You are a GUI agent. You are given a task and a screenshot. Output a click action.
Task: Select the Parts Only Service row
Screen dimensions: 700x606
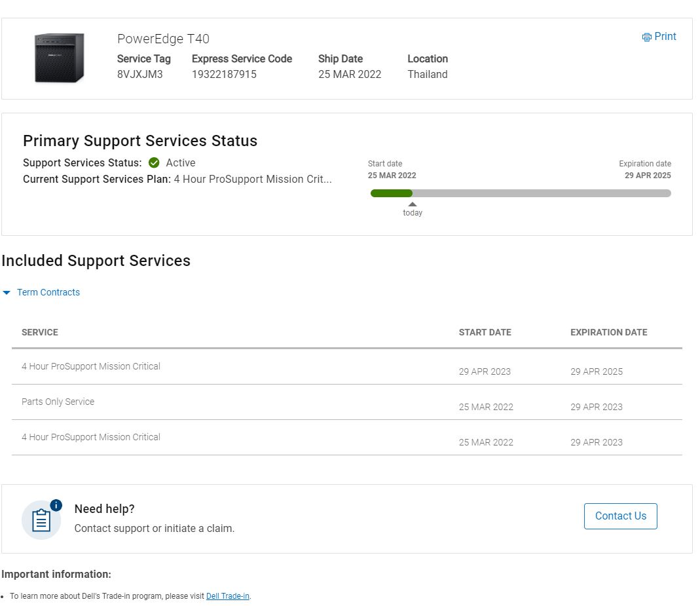click(58, 401)
